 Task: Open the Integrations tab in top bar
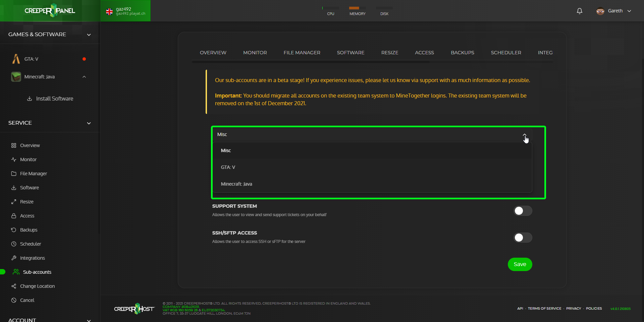545,53
